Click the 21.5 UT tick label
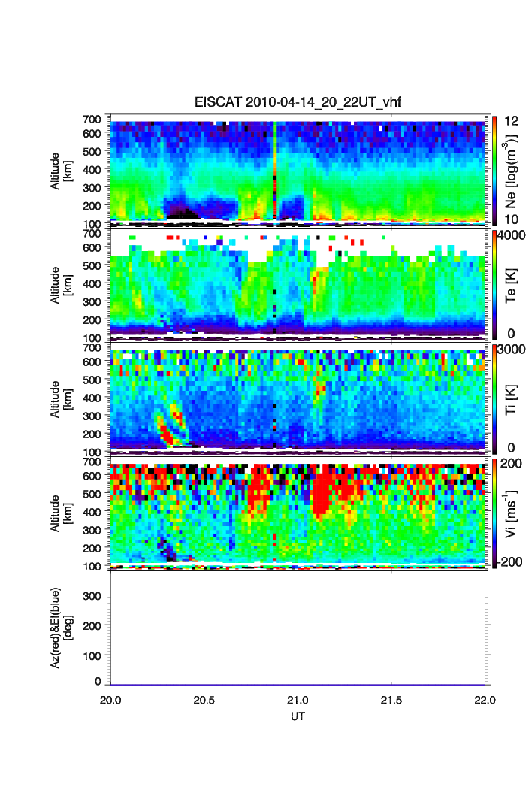532x799 pixels. [x=391, y=700]
